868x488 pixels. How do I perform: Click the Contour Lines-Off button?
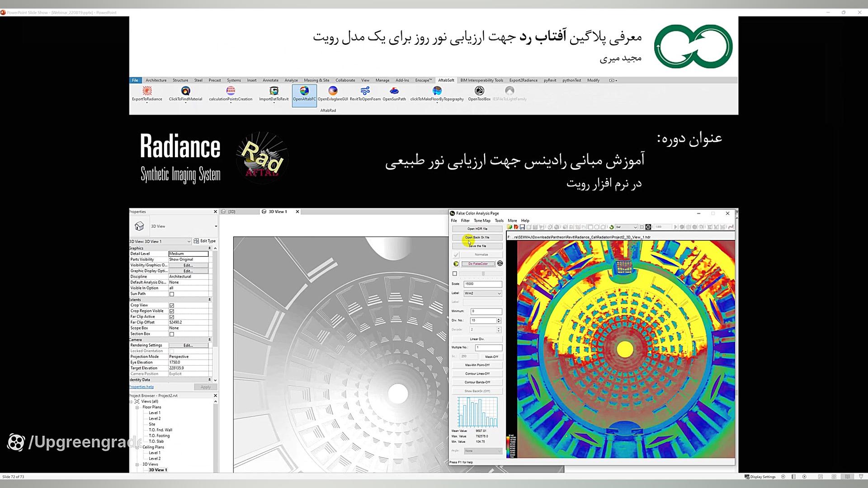point(477,374)
